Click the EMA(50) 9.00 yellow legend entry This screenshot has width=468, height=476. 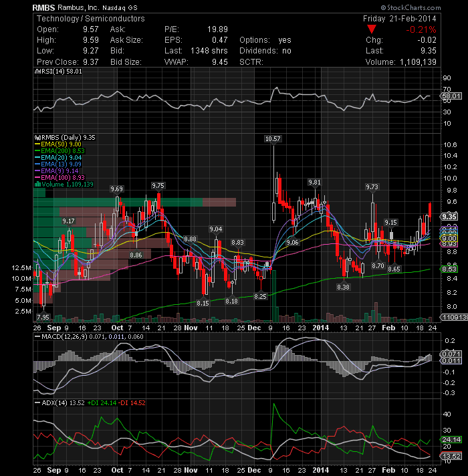pos(58,144)
